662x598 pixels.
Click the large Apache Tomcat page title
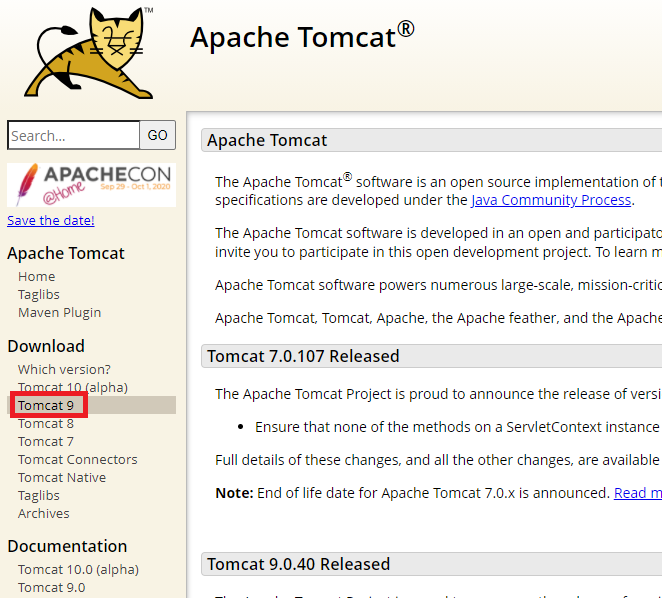[x=302, y=36]
